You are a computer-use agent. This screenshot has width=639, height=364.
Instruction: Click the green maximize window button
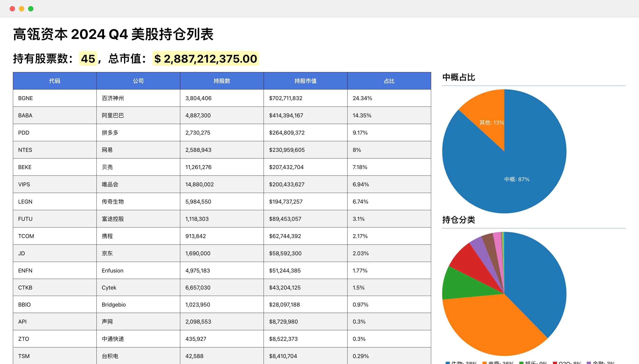(31, 9)
